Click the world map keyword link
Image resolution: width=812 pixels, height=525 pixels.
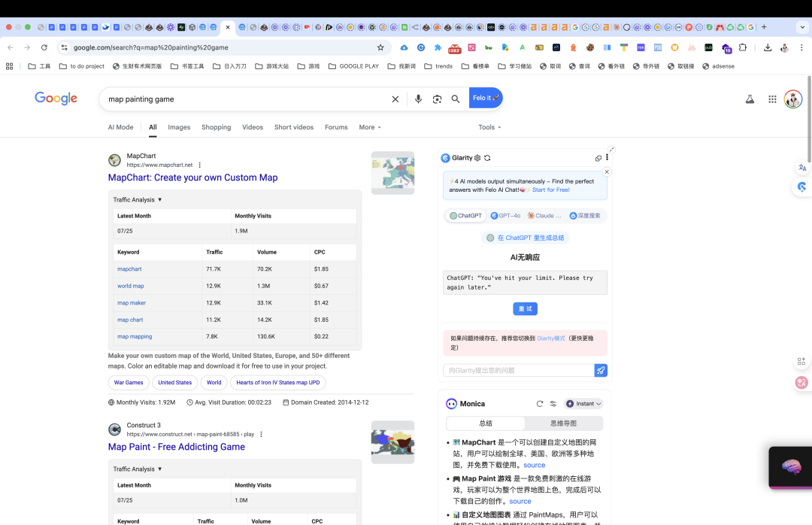(x=131, y=286)
